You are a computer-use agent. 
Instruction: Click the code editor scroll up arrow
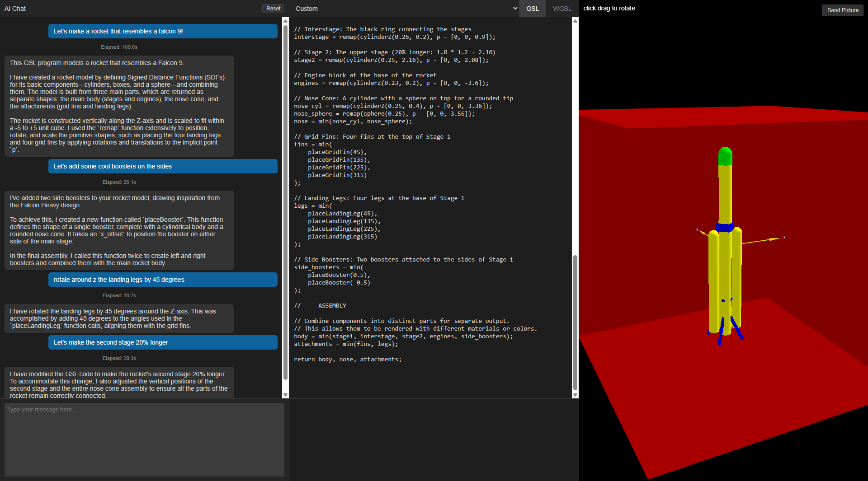[x=575, y=21]
